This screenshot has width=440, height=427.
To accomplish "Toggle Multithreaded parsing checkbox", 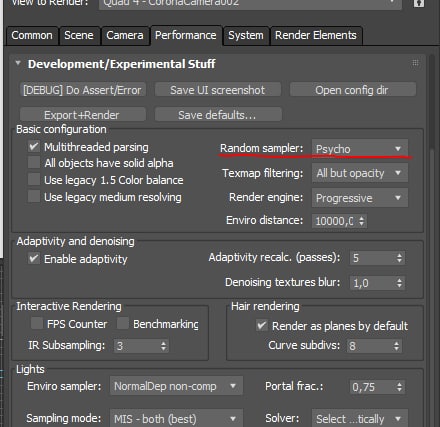I will (x=34, y=147).
